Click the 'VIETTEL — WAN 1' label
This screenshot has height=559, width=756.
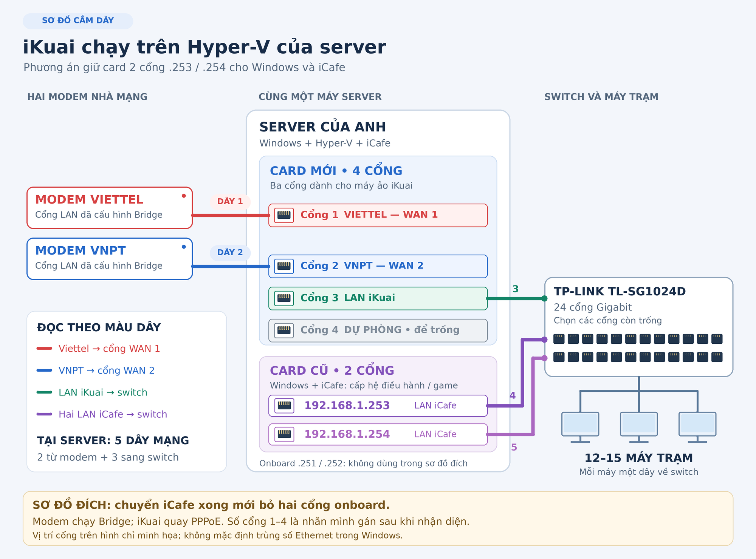[391, 215]
